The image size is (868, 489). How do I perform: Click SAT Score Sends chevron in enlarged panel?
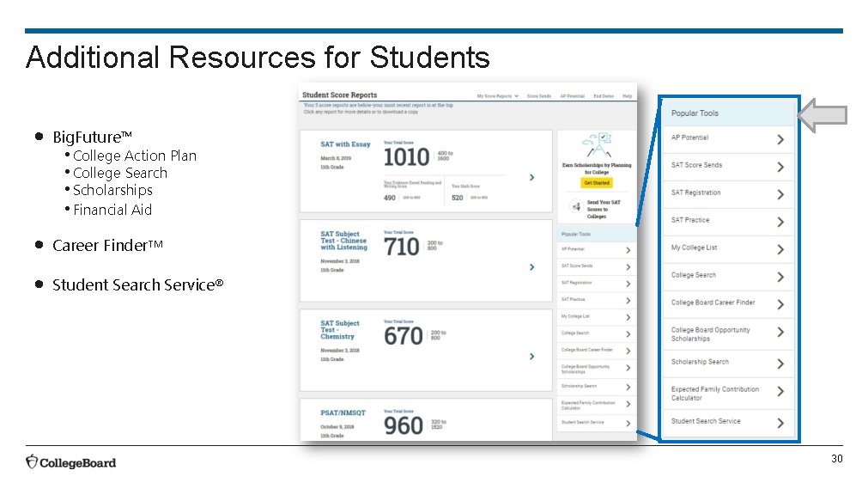click(x=780, y=167)
